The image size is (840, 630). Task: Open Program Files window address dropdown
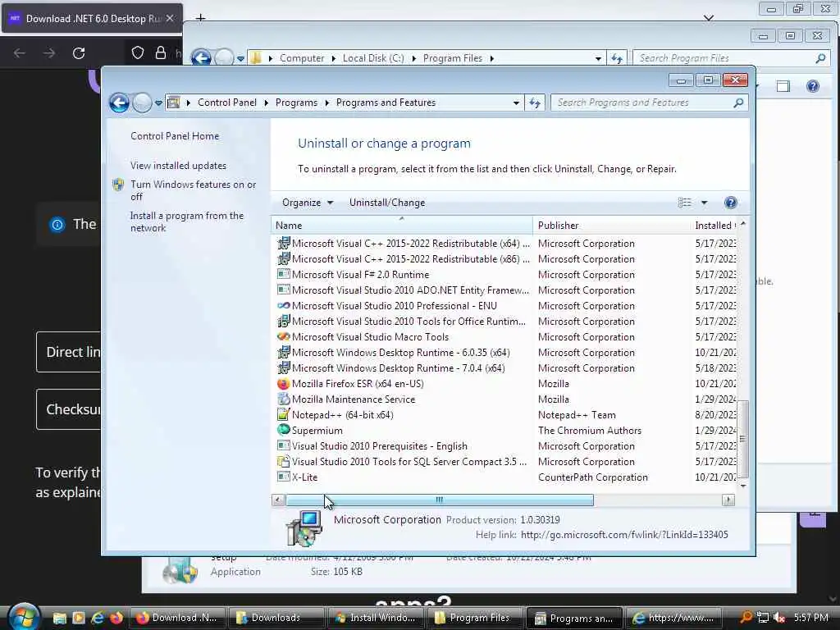[x=598, y=58]
